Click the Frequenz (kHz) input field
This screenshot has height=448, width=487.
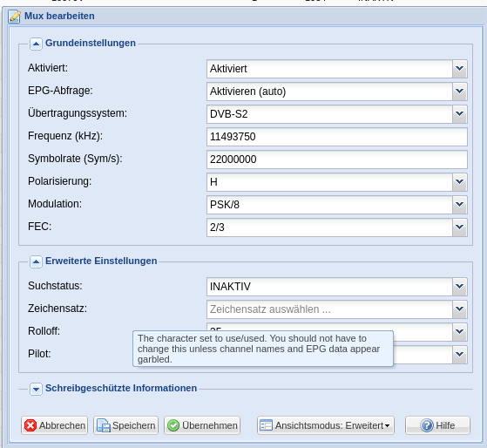[x=337, y=137]
